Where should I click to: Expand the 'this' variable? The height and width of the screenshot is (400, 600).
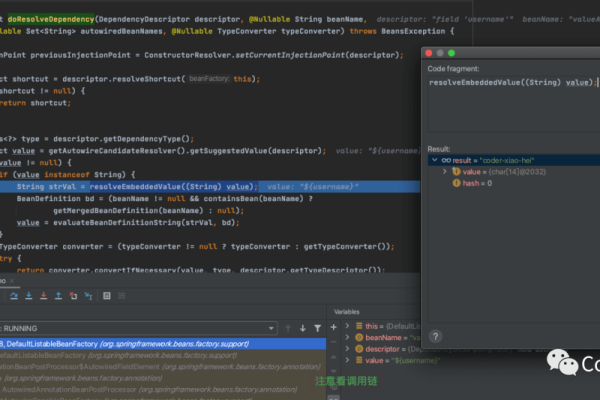point(347,326)
